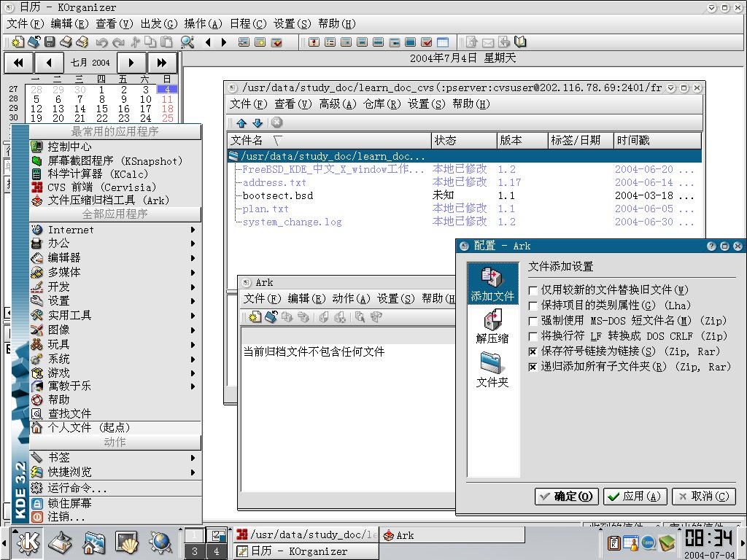Click the KOrganizer print toolbar icon

coord(66,42)
